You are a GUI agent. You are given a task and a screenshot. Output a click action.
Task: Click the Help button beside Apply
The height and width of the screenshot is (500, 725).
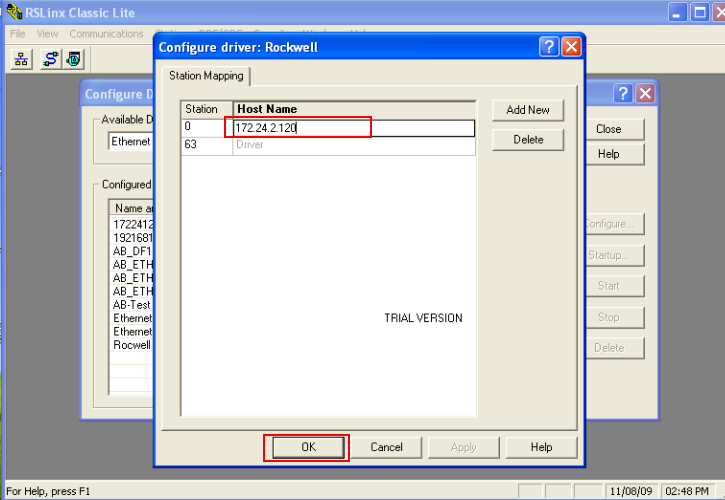point(541,447)
